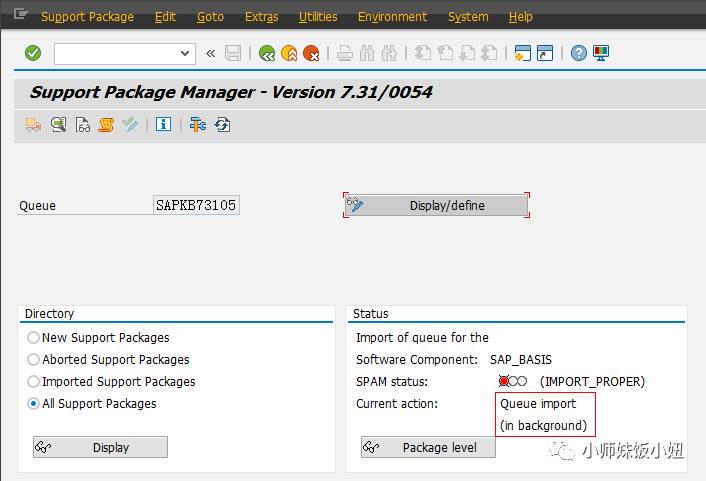
Task: Click the yellow Exit arrow icon
Action: 289,53
